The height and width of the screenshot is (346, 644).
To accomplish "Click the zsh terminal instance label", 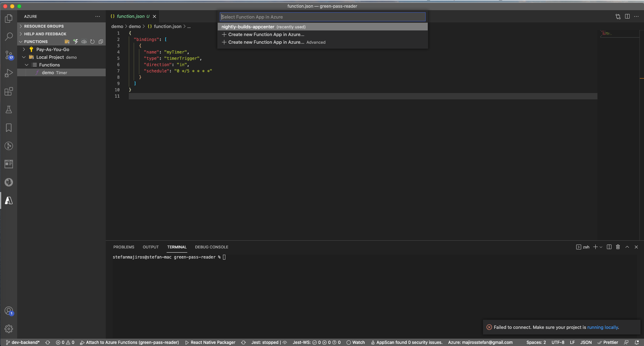I will pyautogui.click(x=583, y=247).
